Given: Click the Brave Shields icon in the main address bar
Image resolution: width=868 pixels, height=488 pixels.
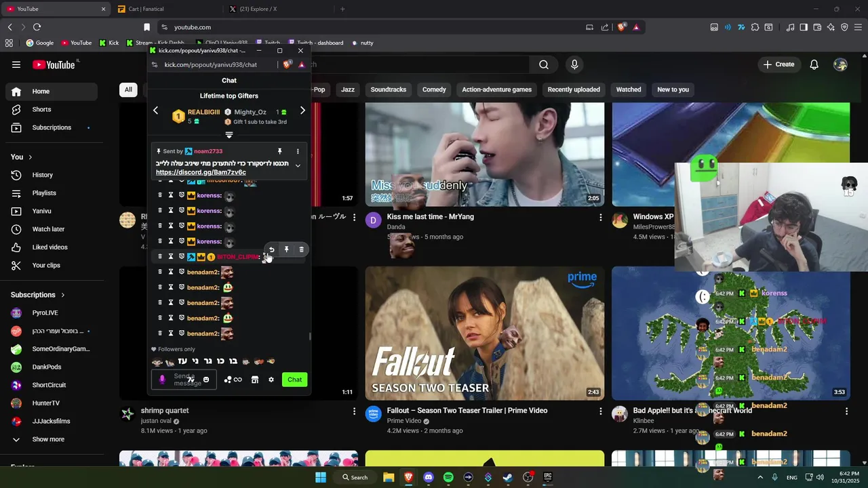Looking at the screenshot, I should pos(622,27).
